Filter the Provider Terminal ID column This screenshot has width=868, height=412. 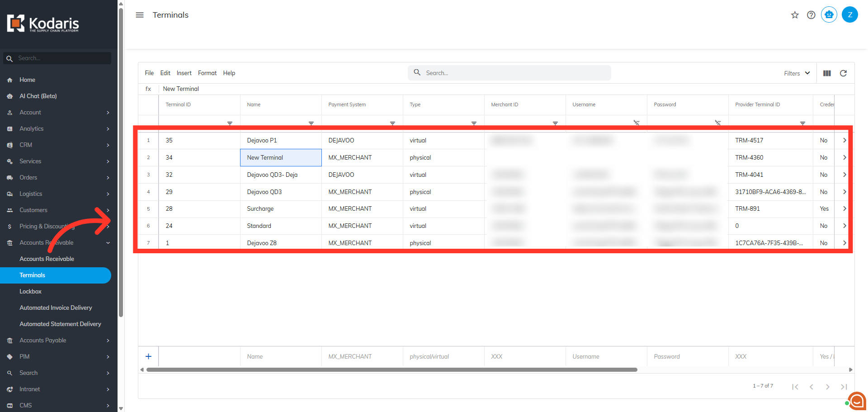click(802, 123)
